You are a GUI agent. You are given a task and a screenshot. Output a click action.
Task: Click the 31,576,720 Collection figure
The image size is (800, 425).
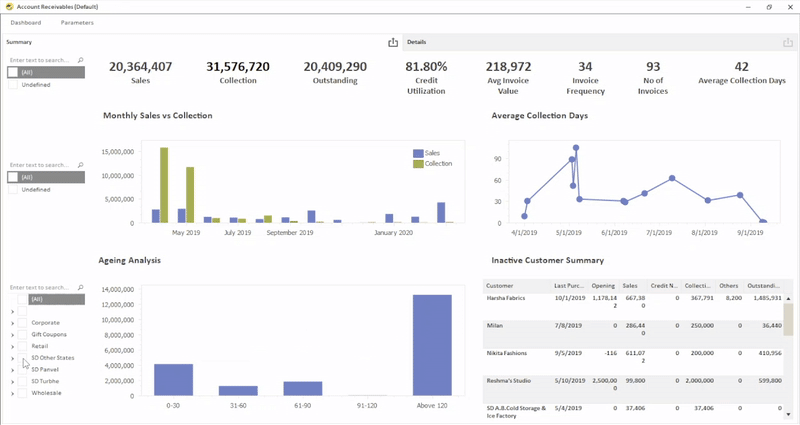(238, 67)
